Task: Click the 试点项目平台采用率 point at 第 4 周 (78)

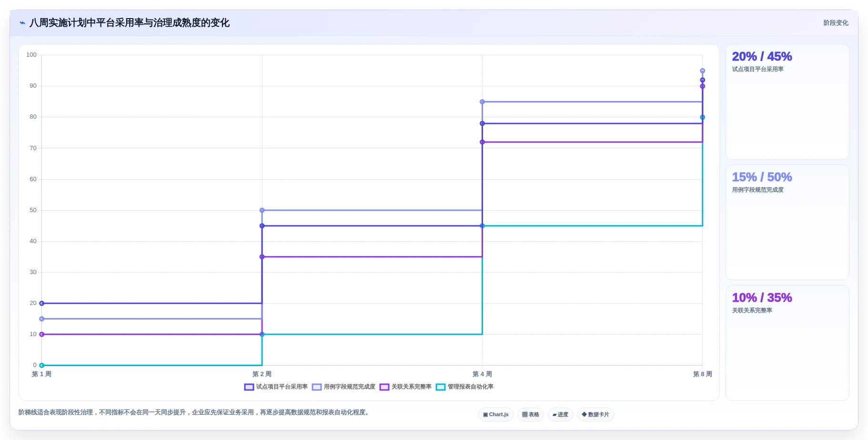Action: pyautogui.click(x=482, y=123)
